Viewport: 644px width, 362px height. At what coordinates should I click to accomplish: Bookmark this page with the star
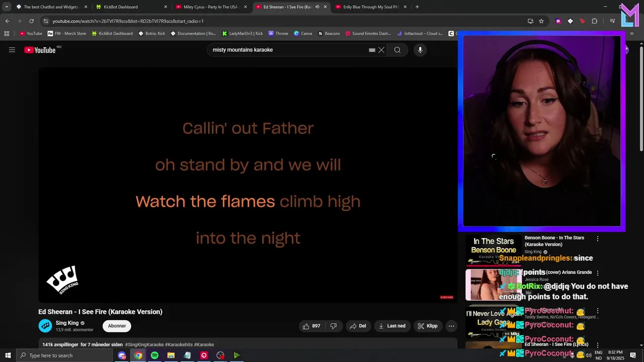point(541,21)
